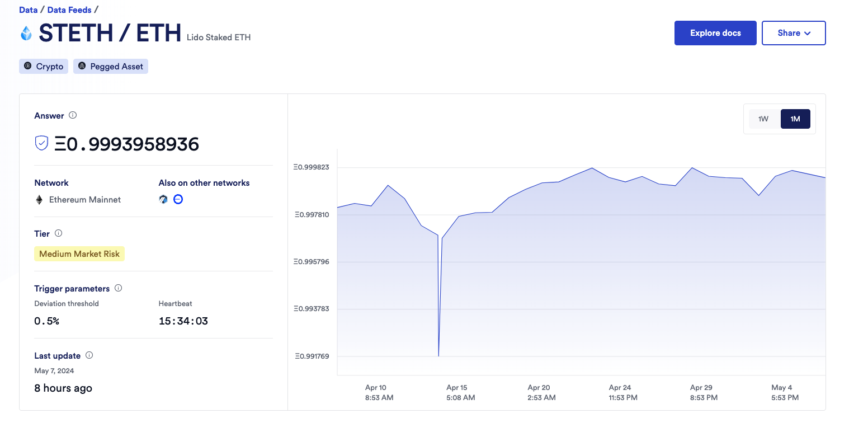Click the sharp price dip on chart

(x=439, y=355)
